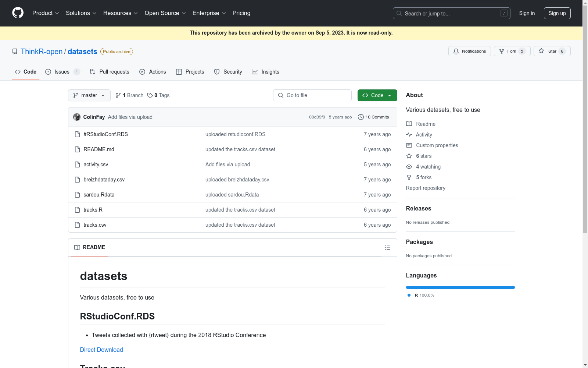Open the 'uploaded sardou.Rdata' commit message
This screenshot has height=368, width=588.
232,195
